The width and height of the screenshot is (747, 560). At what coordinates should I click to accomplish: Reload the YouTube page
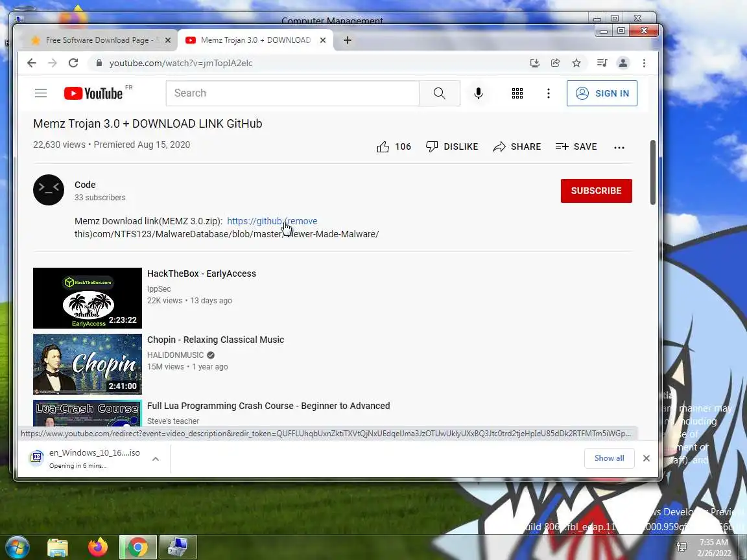(x=73, y=63)
